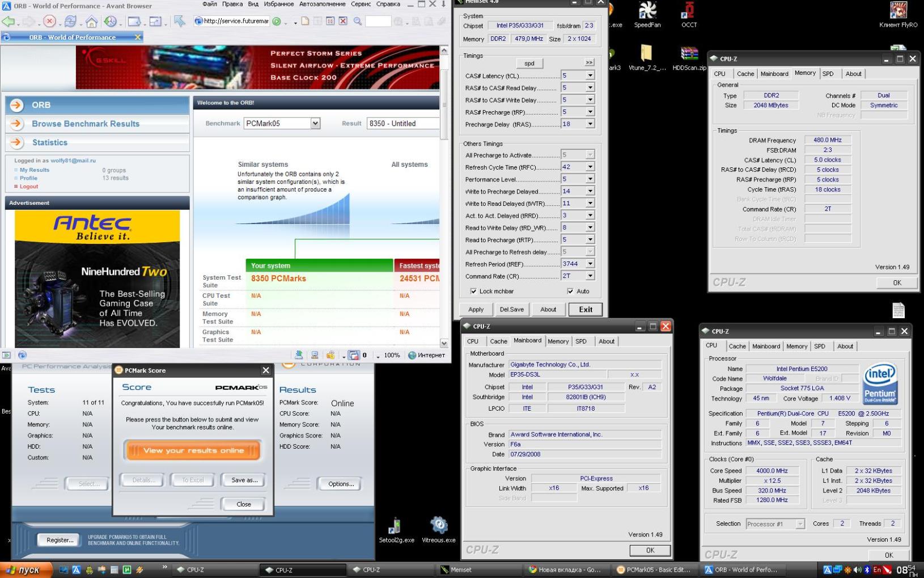Click OK in CPU-Z Mainboard window
This screenshot has height=578, width=924.
pos(650,550)
